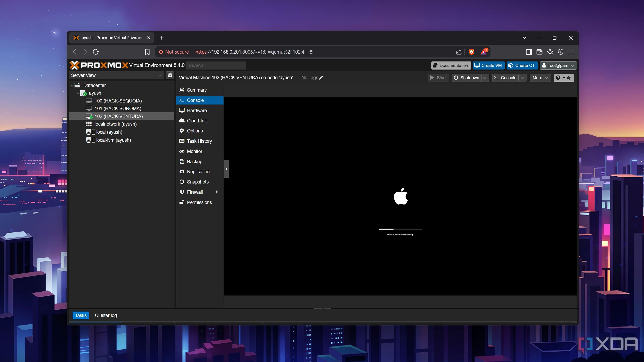Edit tags using the pencil icon
The width and height of the screenshot is (644, 362).
tap(321, 78)
